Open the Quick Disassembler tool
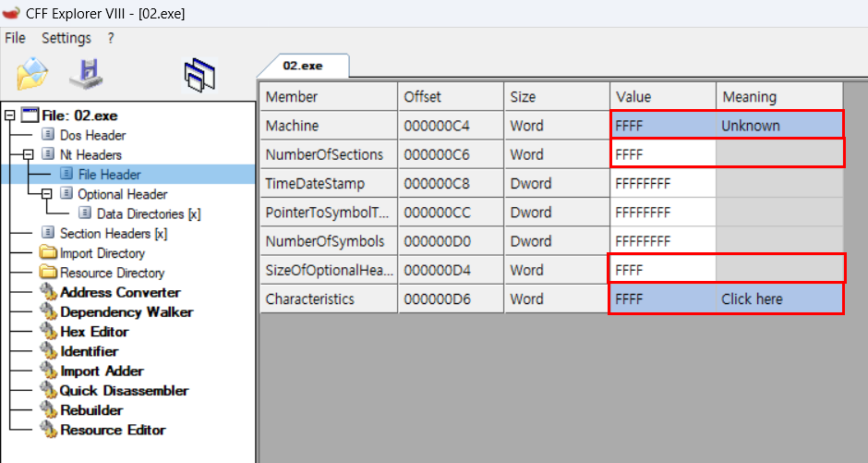Viewport: 868px width, 463px height. (124, 390)
